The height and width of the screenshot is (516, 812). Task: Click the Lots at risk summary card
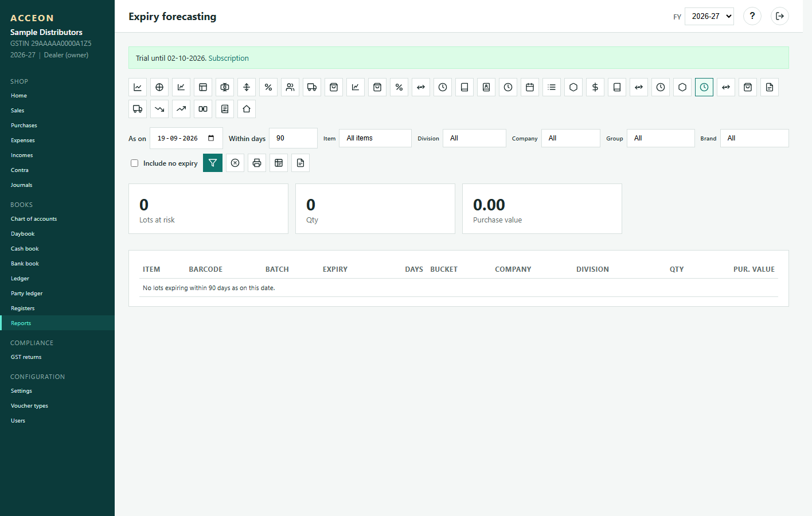click(208, 209)
